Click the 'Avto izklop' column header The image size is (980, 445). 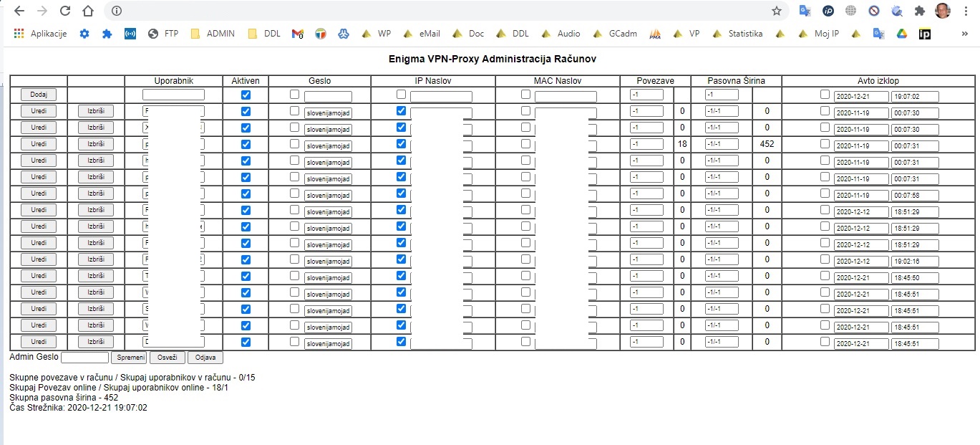click(878, 81)
